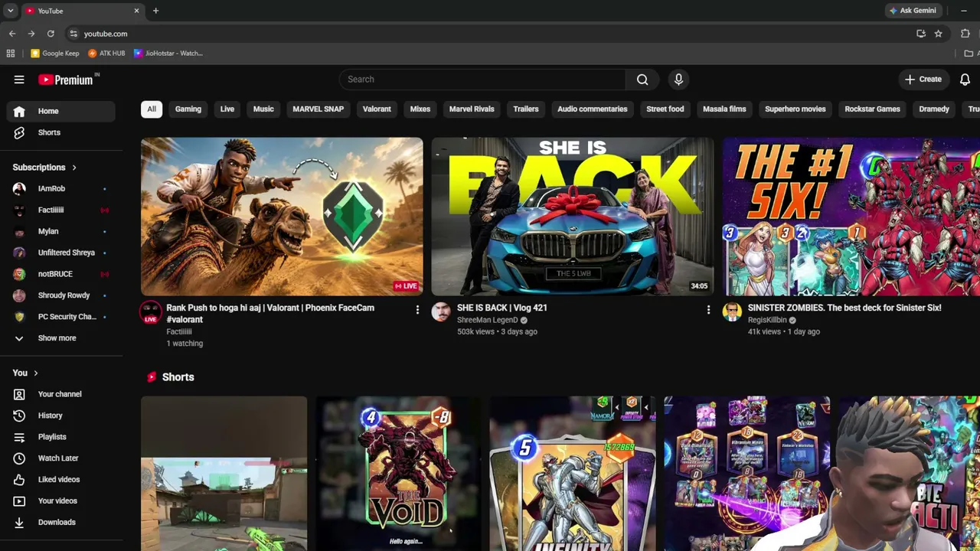Filter by Valorant chip
980x551 pixels.
coord(377,109)
